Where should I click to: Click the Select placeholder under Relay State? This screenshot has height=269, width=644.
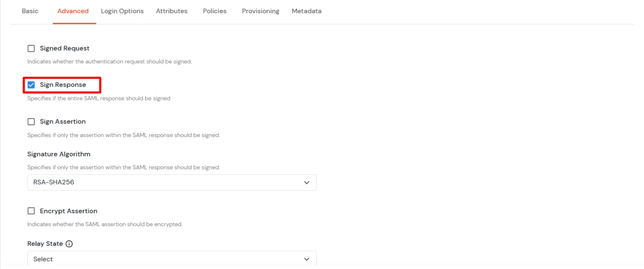point(43,259)
